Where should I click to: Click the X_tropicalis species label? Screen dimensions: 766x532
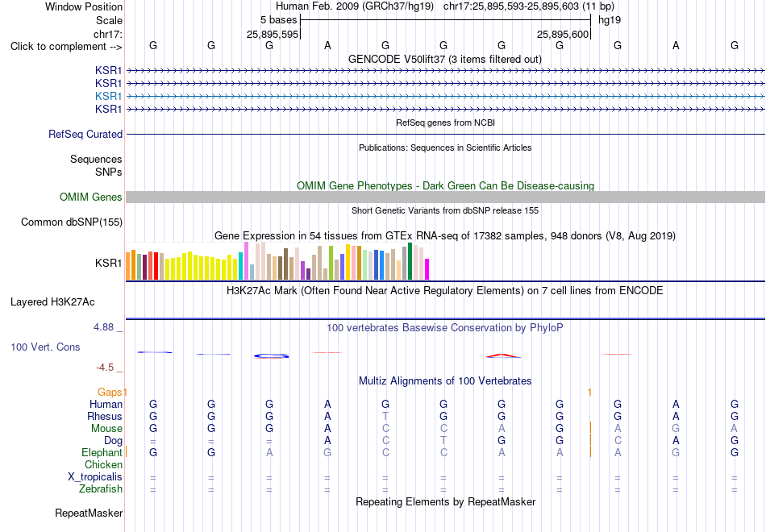click(x=95, y=477)
